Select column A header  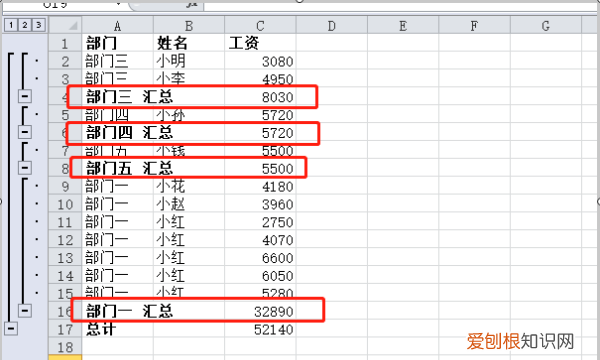pos(117,25)
